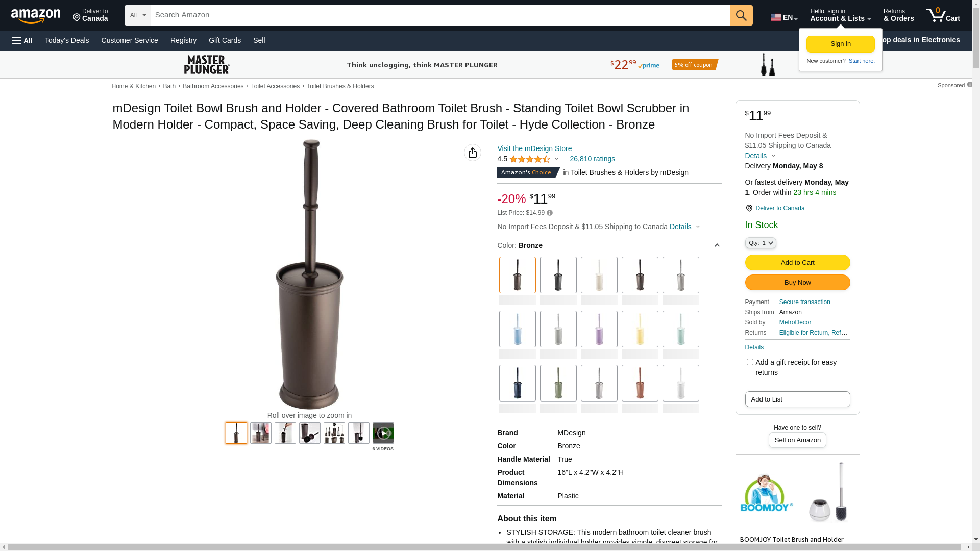Expand the search category All dropdown
Viewport: 980px width, 551px height.
(138, 15)
